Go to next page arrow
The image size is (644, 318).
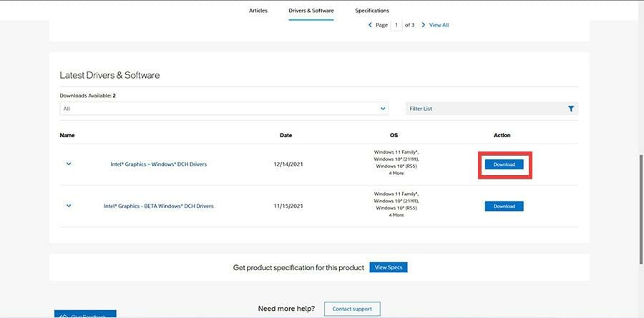point(423,25)
